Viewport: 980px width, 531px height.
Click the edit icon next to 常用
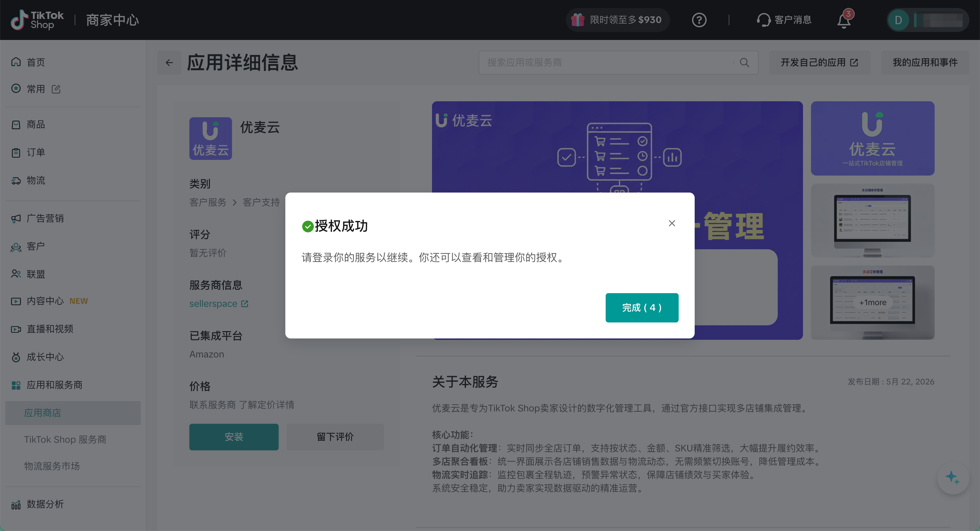(56, 89)
